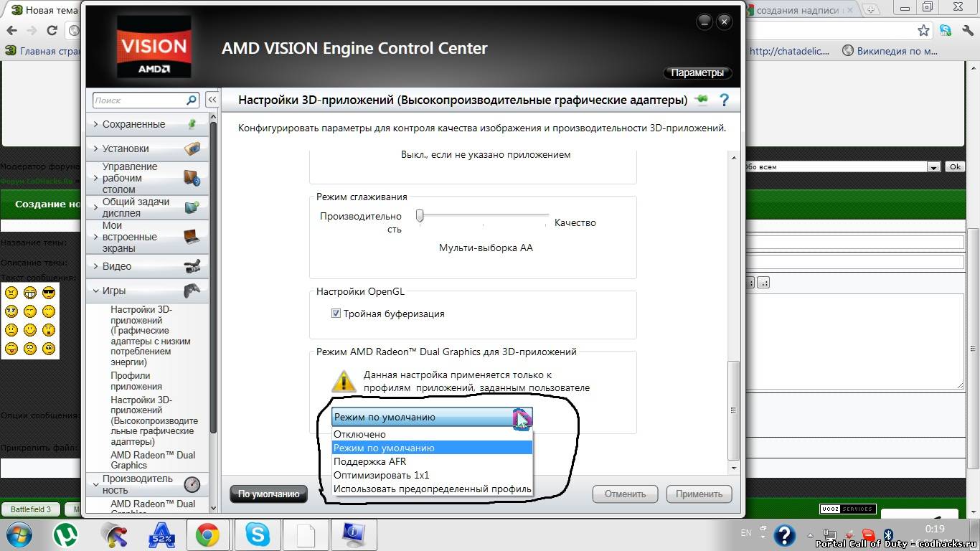
Task: Click the EN language indicator in the tray
Action: click(746, 533)
